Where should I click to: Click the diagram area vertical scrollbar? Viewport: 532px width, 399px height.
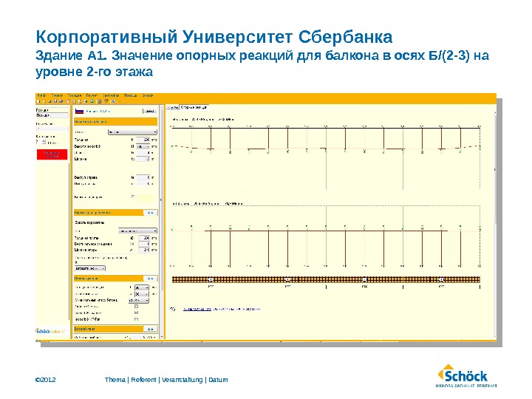click(x=494, y=222)
